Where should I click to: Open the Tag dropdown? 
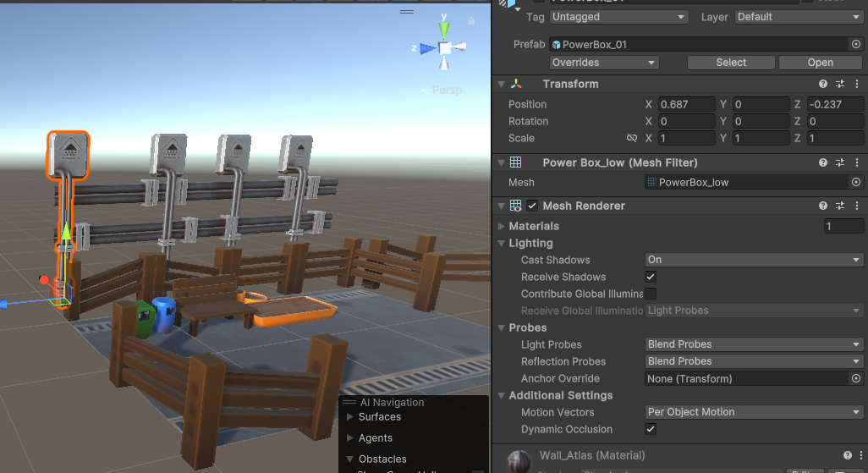(619, 17)
